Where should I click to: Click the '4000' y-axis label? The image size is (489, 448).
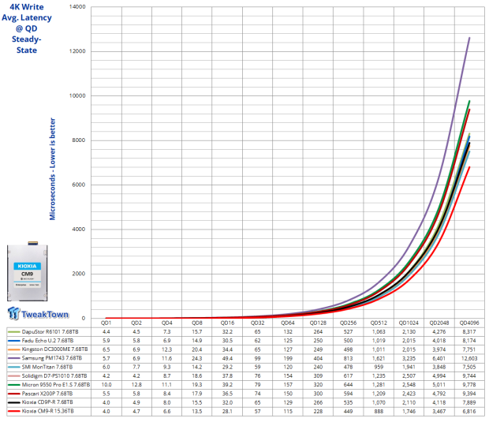79,230
